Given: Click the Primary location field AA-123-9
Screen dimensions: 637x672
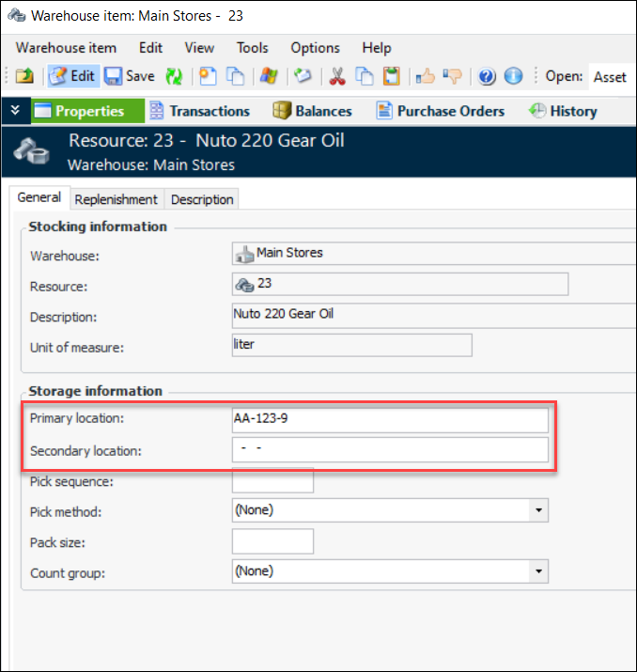Looking at the screenshot, I should (390, 420).
